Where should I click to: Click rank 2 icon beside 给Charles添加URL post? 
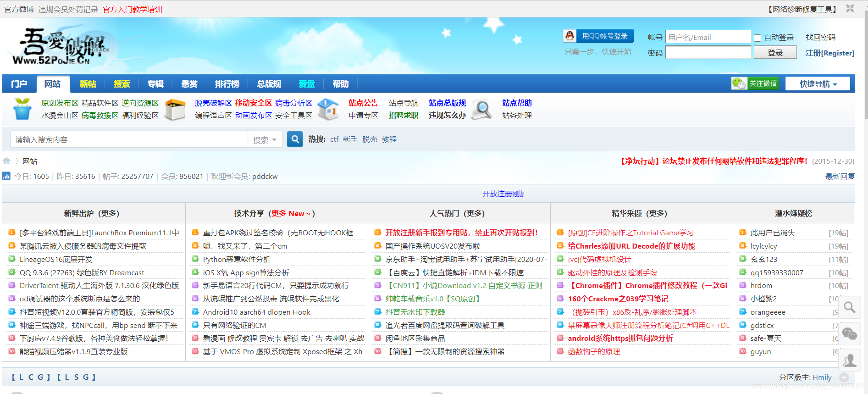pyautogui.click(x=560, y=246)
